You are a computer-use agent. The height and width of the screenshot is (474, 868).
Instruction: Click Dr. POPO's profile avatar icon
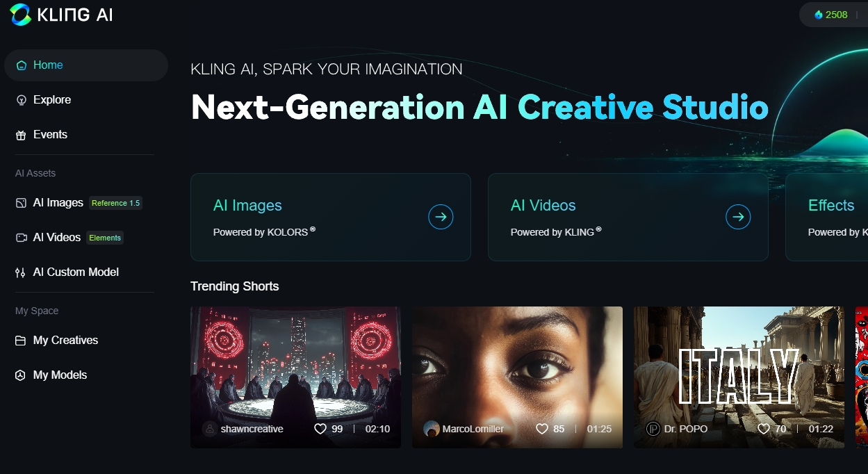coord(653,429)
